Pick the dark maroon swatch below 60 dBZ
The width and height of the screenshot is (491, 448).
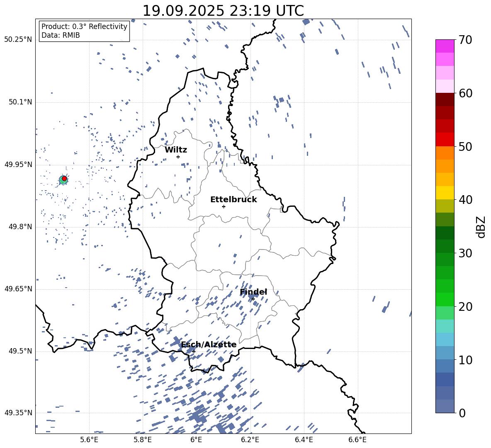(x=445, y=99)
